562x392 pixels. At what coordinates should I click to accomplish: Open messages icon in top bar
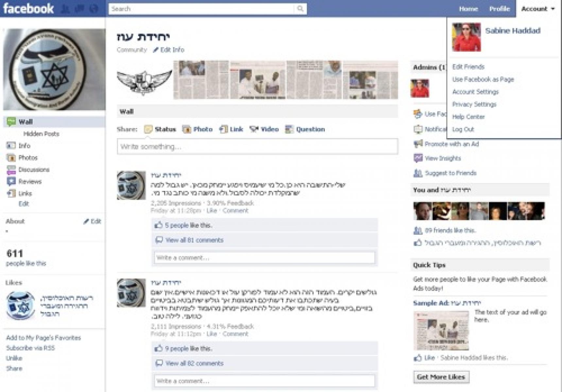[x=79, y=9]
